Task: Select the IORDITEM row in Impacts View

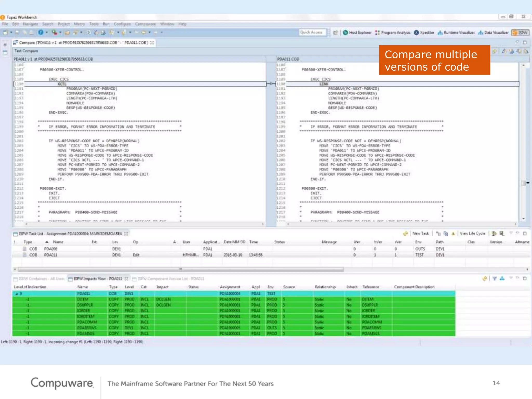Action: point(234,317)
